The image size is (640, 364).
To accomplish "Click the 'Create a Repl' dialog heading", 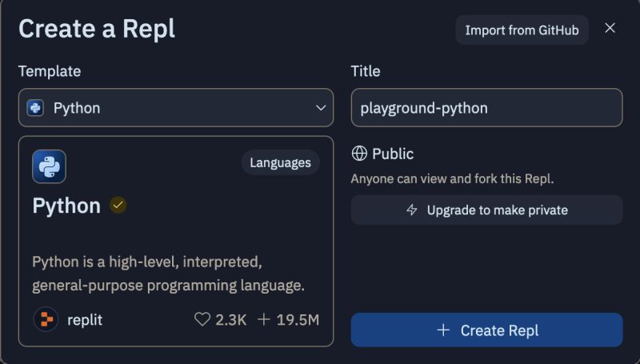I will 97,29.
